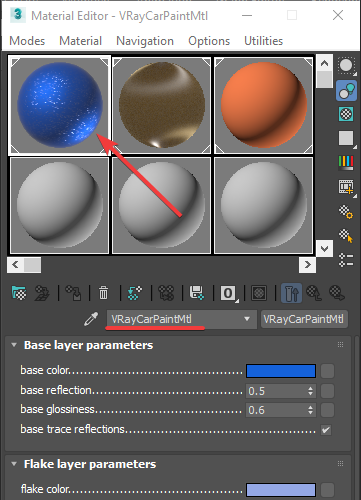Viewport: 361px width, 500px height.
Task: Click the light blue flake color swatch
Action: pyautogui.click(x=281, y=490)
